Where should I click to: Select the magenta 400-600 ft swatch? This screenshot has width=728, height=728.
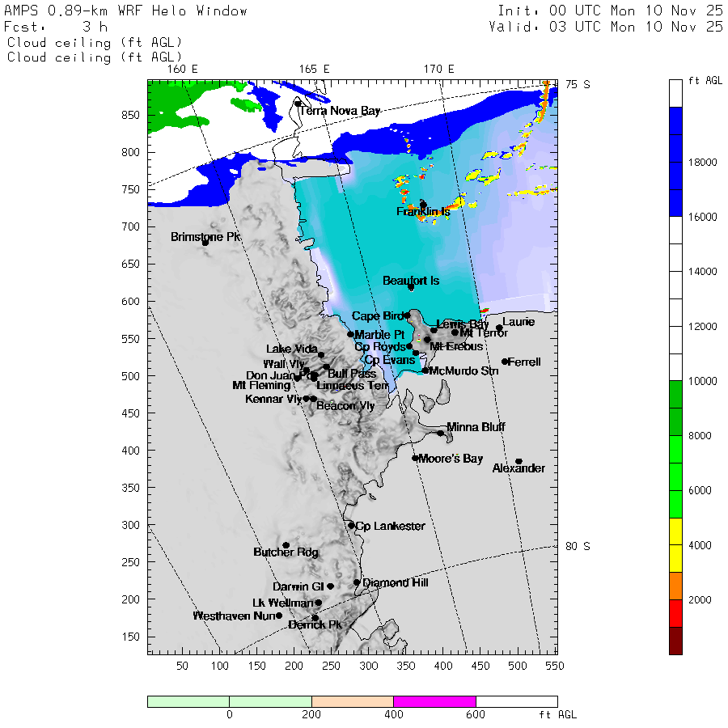point(434,701)
